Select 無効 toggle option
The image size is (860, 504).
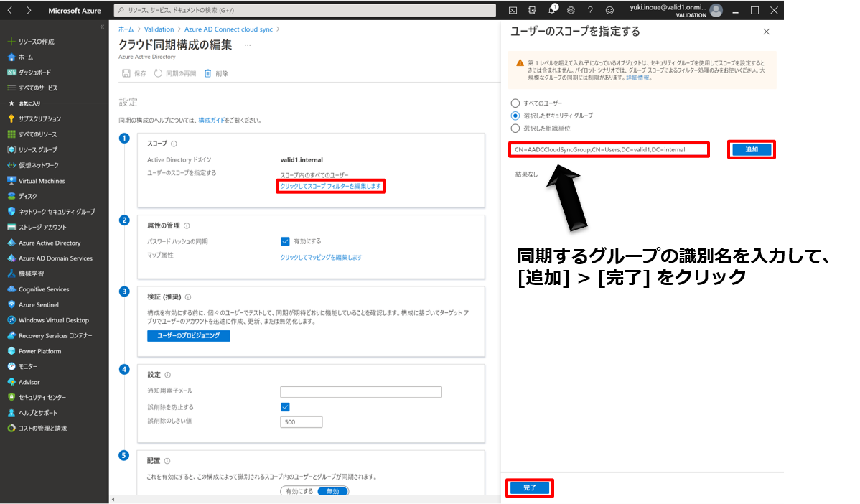[x=333, y=491]
